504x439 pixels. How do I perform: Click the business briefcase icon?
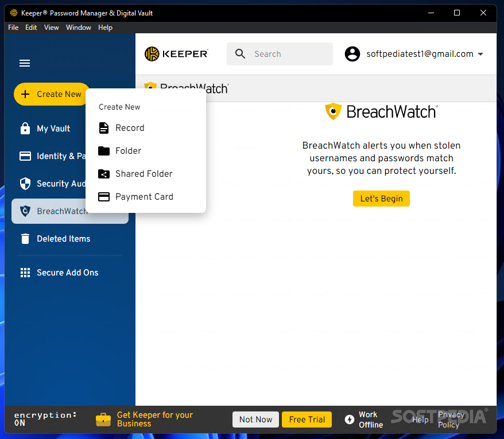(x=103, y=419)
